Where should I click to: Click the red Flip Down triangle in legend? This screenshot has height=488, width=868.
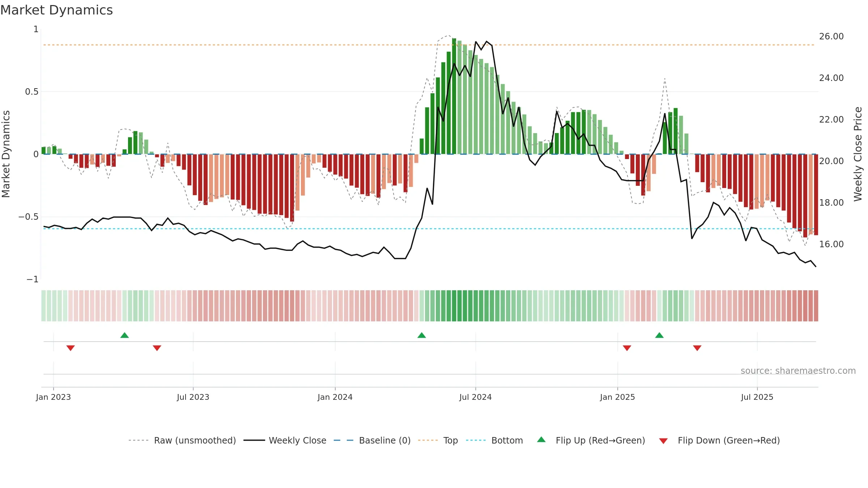pyautogui.click(x=663, y=441)
